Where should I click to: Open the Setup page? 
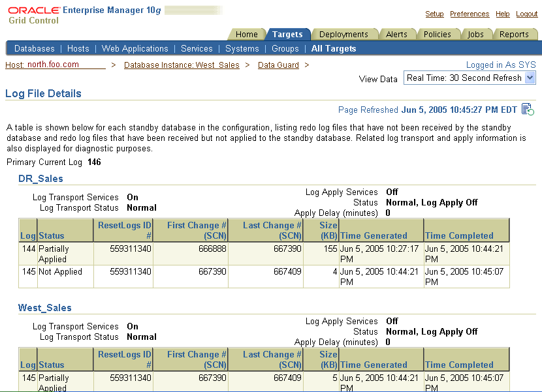[434, 14]
